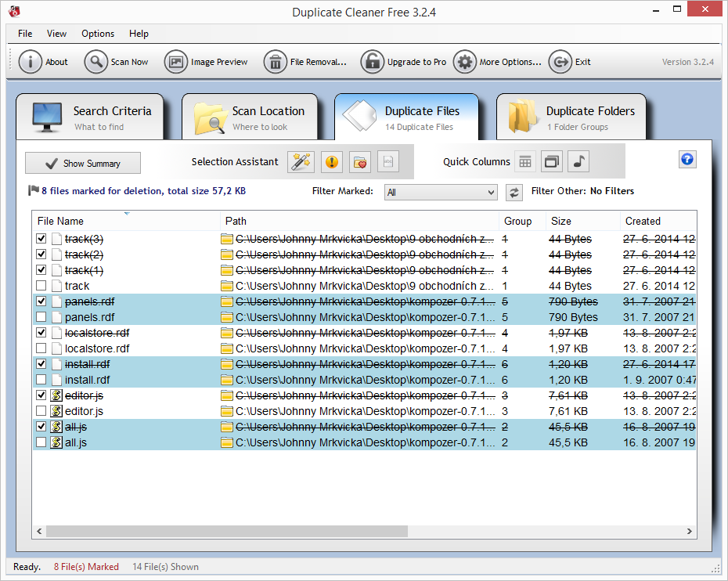This screenshot has height=581, width=728.
Task: Open Image Preview from toolbar
Action: point(176,62)
